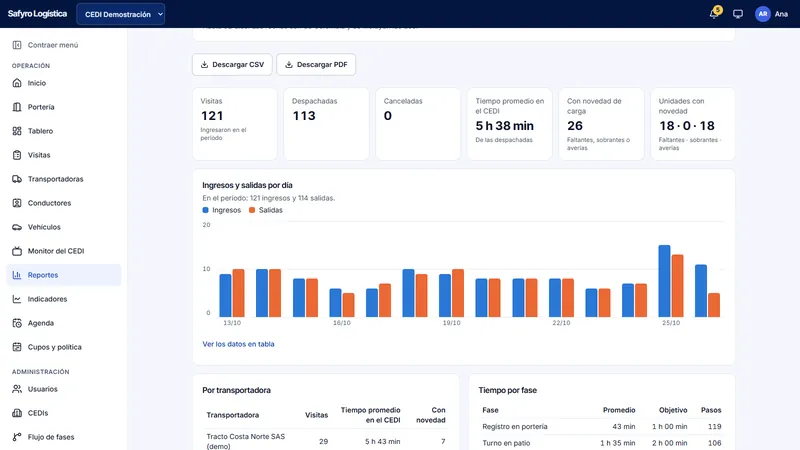Toggle orange Salidas legend swatch
Image resolution: width=800 pixels, height=450 pixels.
252,210
